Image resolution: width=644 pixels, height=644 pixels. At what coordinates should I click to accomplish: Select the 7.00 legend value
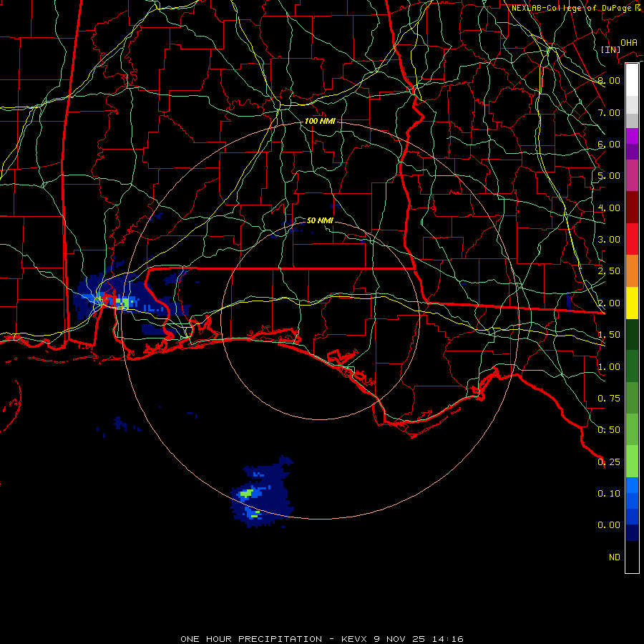pyautogui.click(x=609, y=112)
